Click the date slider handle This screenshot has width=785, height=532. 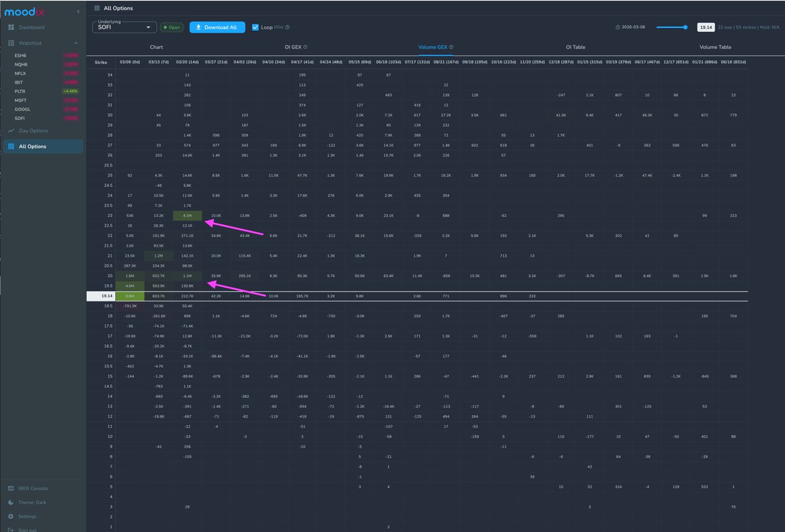[x=686, y=27]
